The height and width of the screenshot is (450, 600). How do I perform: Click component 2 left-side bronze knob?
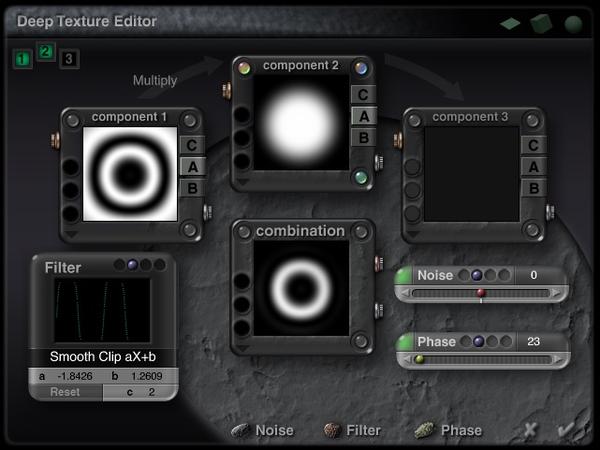click(x=227, y=90)
